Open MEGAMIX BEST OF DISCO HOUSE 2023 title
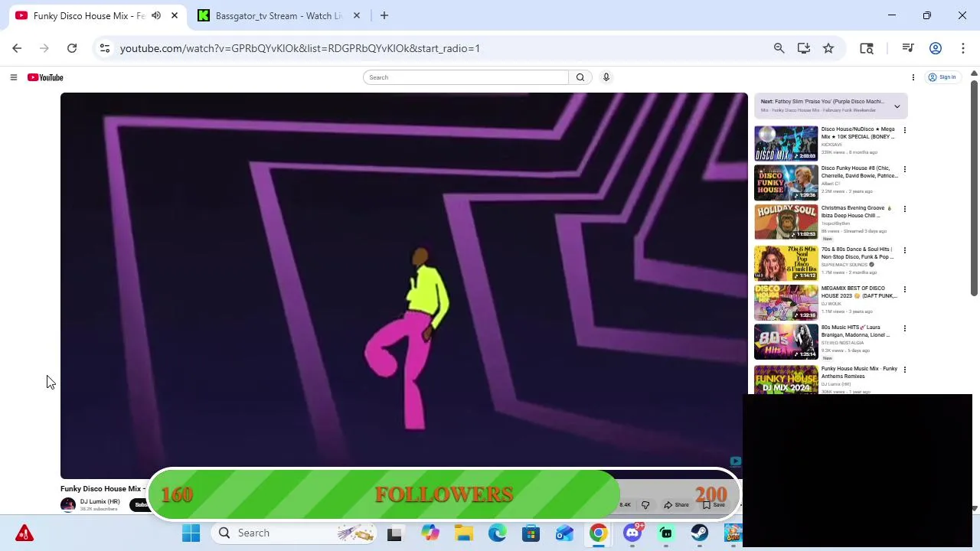980x551 pixels. point(858,292)
